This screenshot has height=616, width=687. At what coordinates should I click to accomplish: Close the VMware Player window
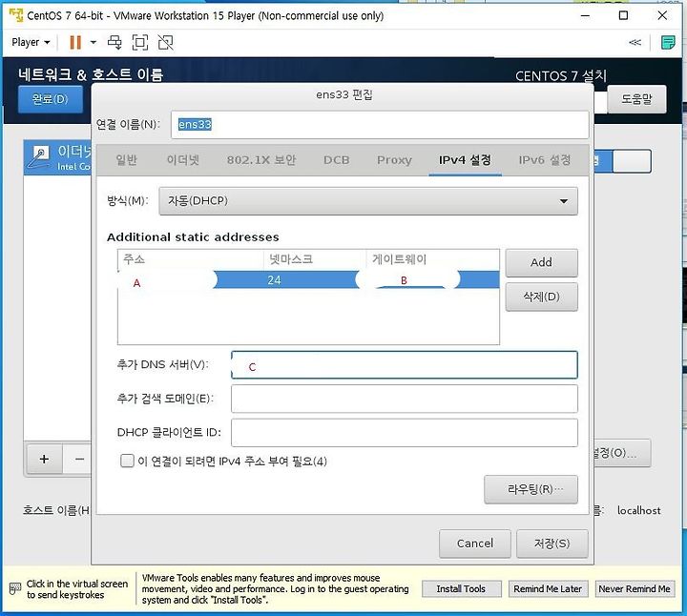662,16
